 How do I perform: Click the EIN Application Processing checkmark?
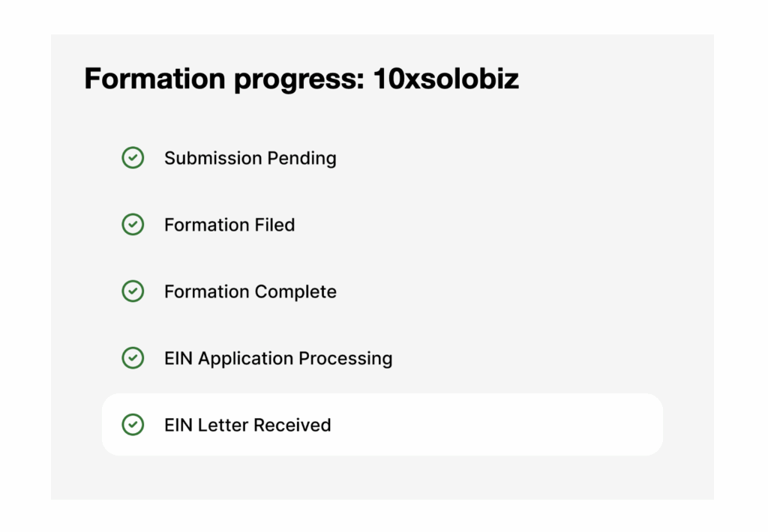133,358
